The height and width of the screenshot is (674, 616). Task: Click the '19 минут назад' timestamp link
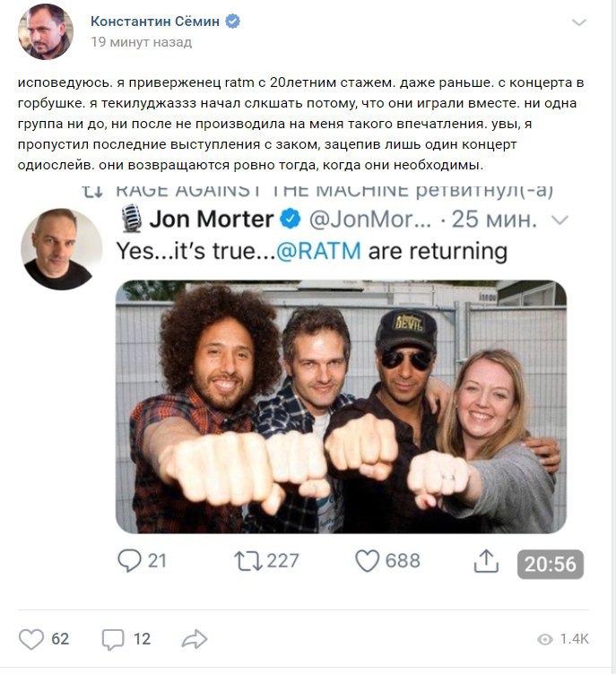(x=141, y=42)
